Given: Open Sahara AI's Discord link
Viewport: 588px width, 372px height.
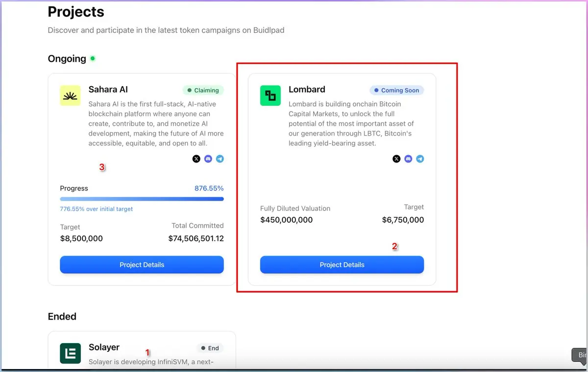Looking at the screenshot, I should pyautogui.click(x=208, y=159).
